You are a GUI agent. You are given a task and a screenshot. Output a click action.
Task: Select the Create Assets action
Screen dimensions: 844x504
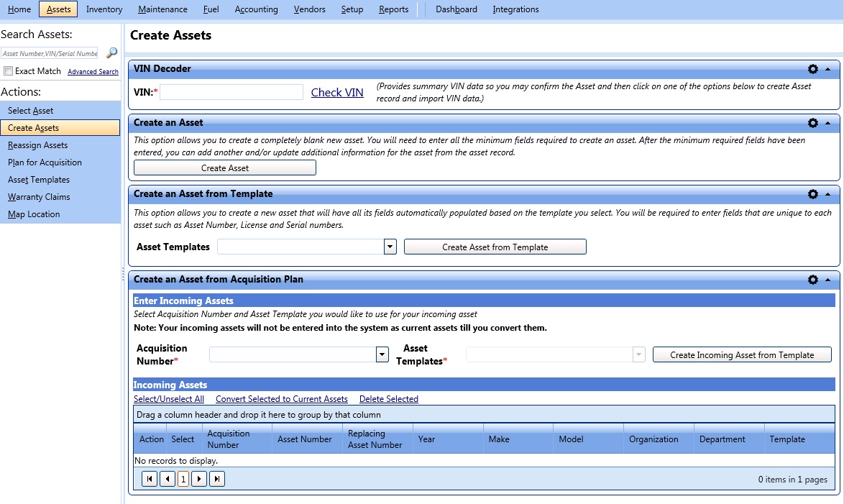click(60, 127)
